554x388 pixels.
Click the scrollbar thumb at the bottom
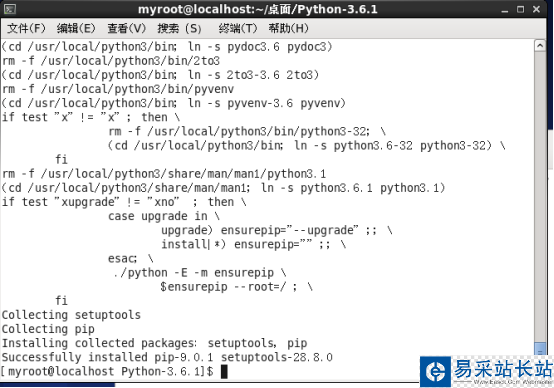[x=540, y=348]
